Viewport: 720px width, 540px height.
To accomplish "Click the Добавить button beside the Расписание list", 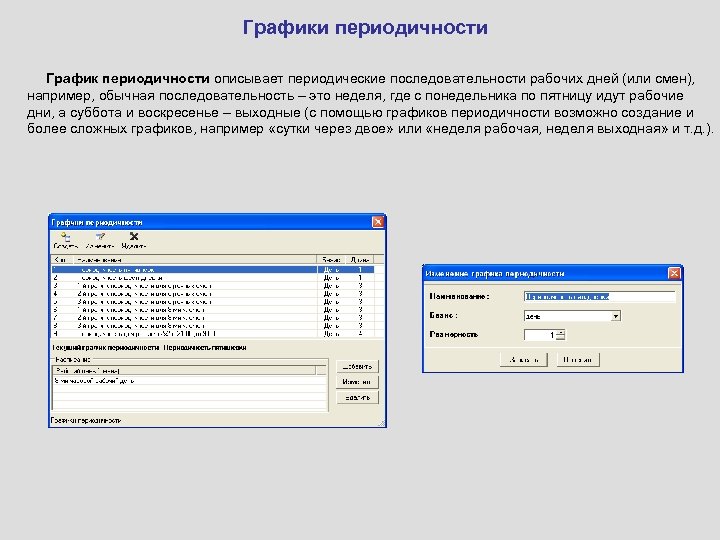I will pos(357,366).
